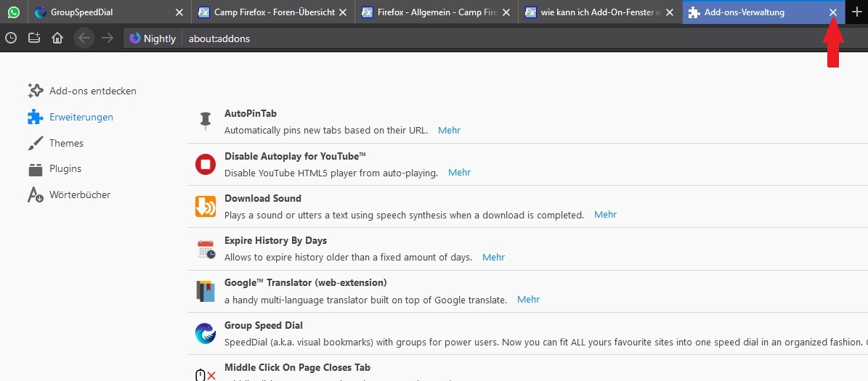Click the about:addons address field
The width and height of the screenshot is (868, 381).
(x=436, y=38)
